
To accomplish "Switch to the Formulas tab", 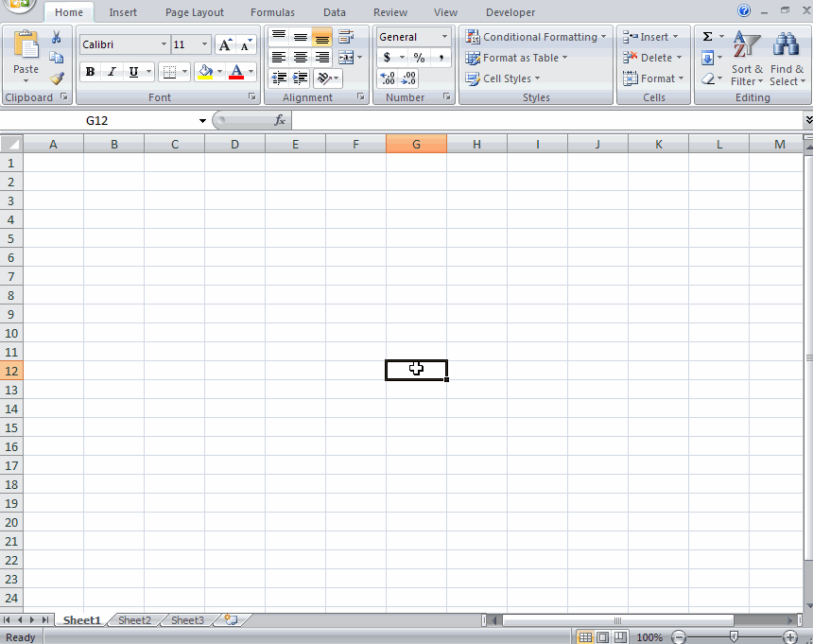I will (272, 12).
